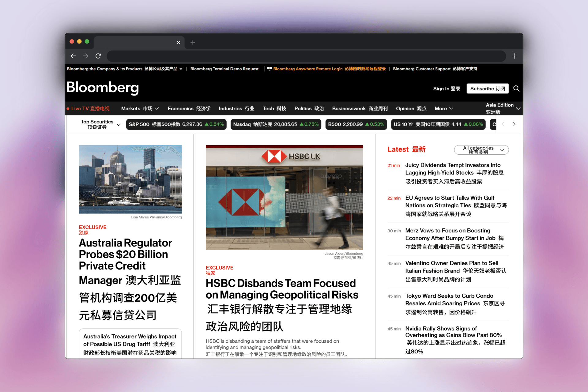
Task: Open the Economics 经济学 section
Action: [x=189, y=109]
